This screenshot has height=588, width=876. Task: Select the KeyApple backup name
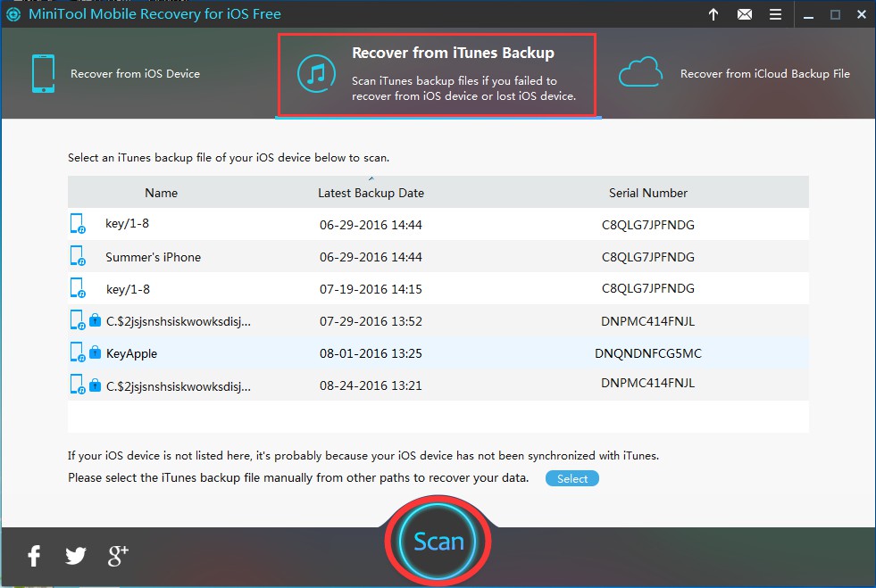click(132, 353)
